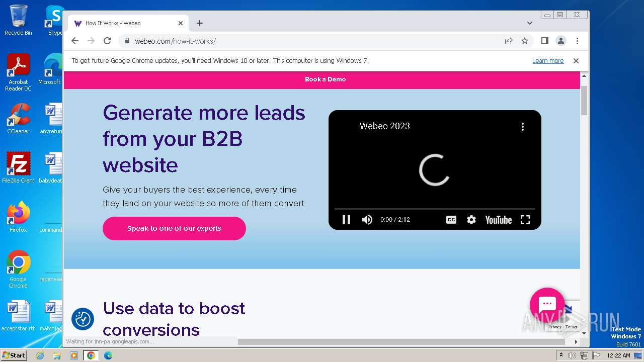The height and width of the screenshot is (362, 644).
Task: Click the Use data to boost conversions heading
Action: pyautogui.click(x=174, y=319)
